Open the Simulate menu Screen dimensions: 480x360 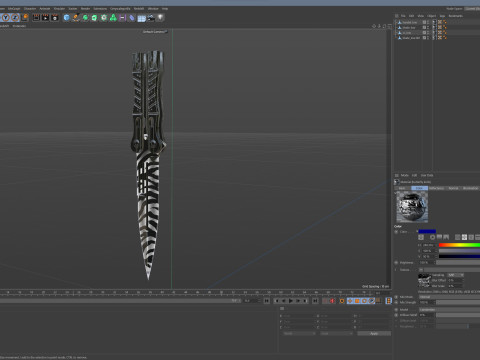point(59,8)
